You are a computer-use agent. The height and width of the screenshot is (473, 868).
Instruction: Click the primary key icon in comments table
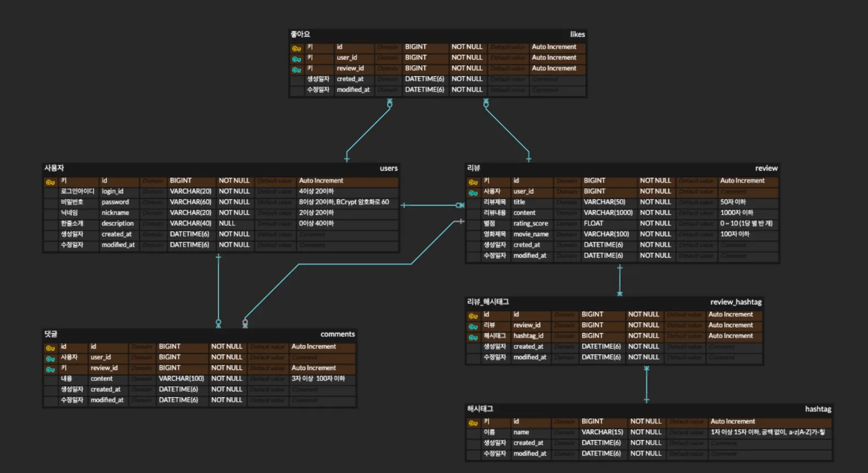(51, 348)
